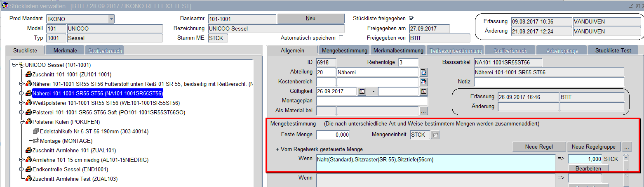Collapse the Polsterei Kufen tree node
Screen dimensions: 644x187
click(x=21, y=122)
